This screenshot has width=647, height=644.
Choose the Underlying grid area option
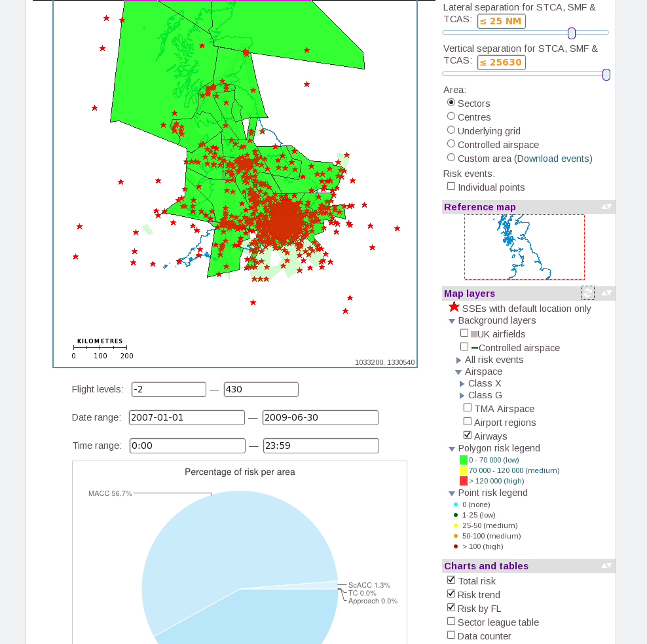point(451,130)
